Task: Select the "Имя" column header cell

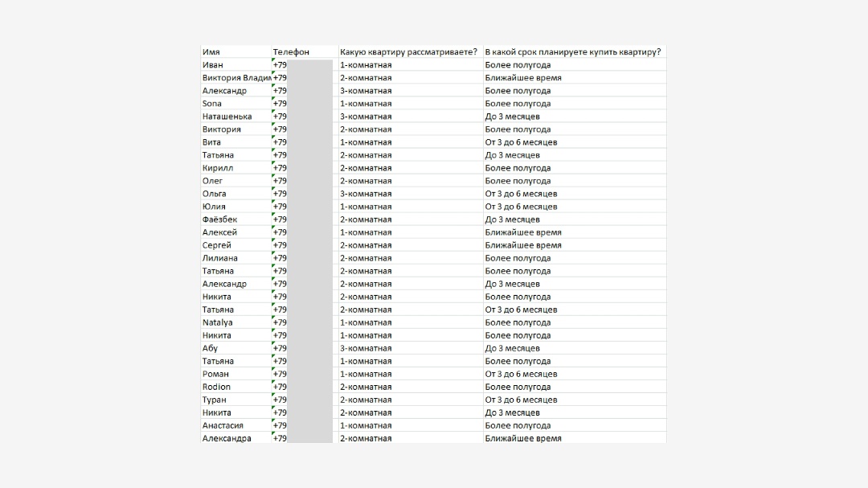Action: point(235,51)
